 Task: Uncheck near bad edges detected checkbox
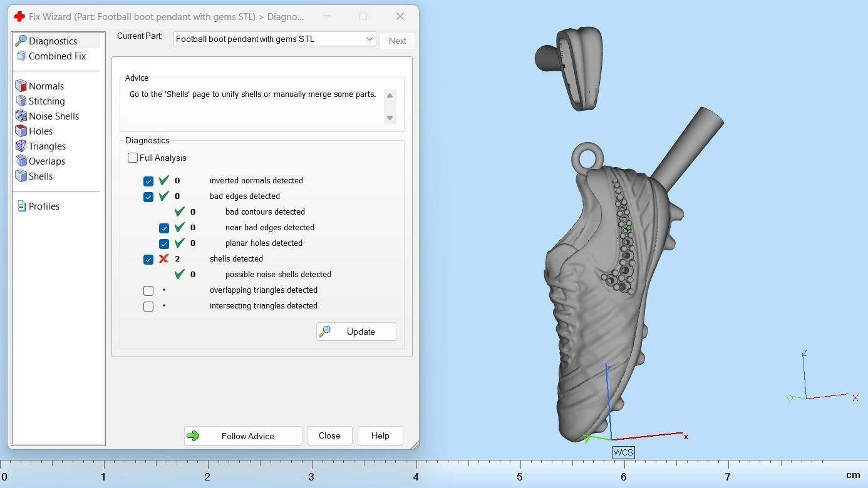coord(164,228)
